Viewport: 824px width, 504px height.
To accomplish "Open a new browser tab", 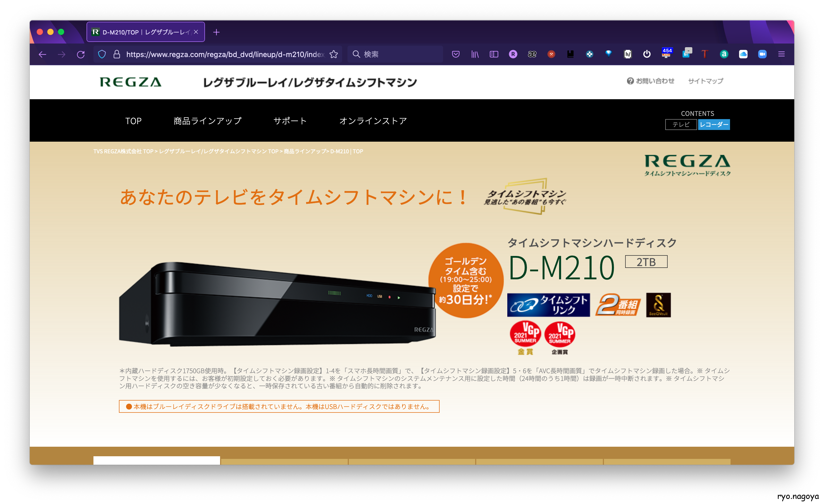I will (x=216, y=32).
